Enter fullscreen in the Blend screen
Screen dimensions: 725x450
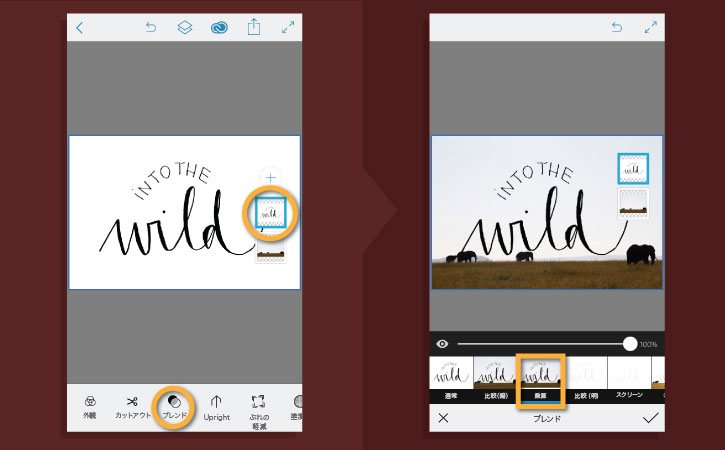651,27
